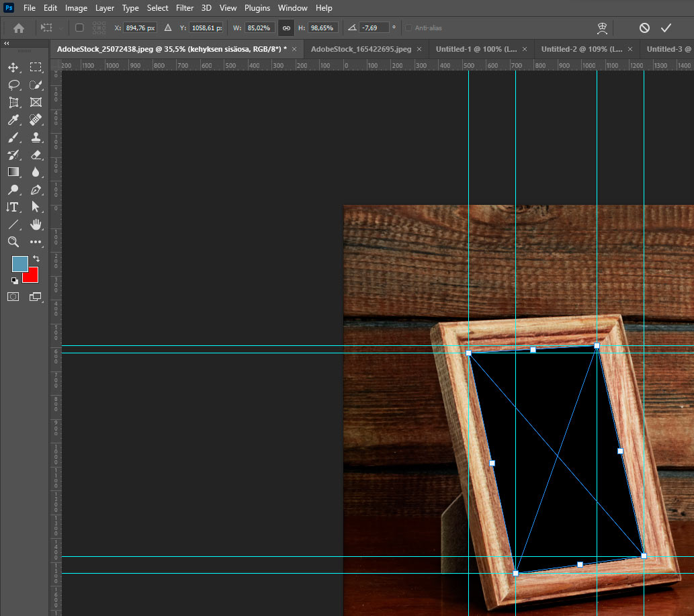Viewport: 694px width, 616px height.
Task: Choose the Eyedropper tool
Action: (x=13, y=120)
